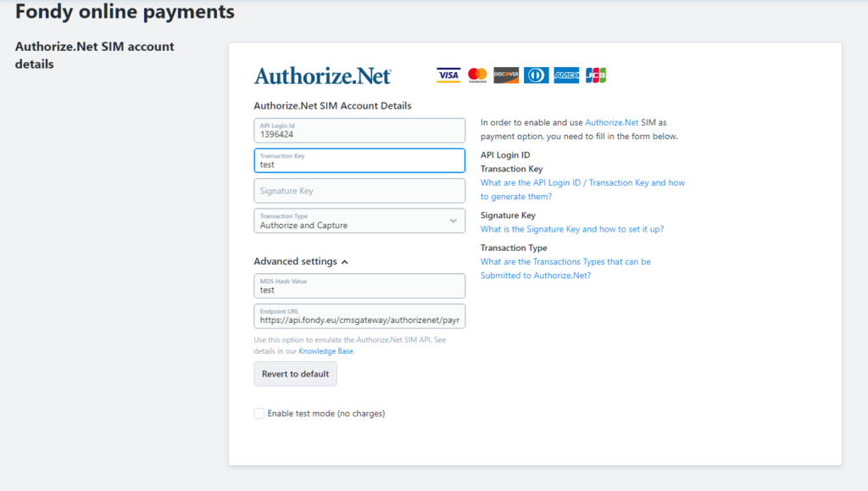This screenshot has width=868, height=491.
Task: Click the bold 'Signature Key' help label
Action: click(x=509, y=215)
